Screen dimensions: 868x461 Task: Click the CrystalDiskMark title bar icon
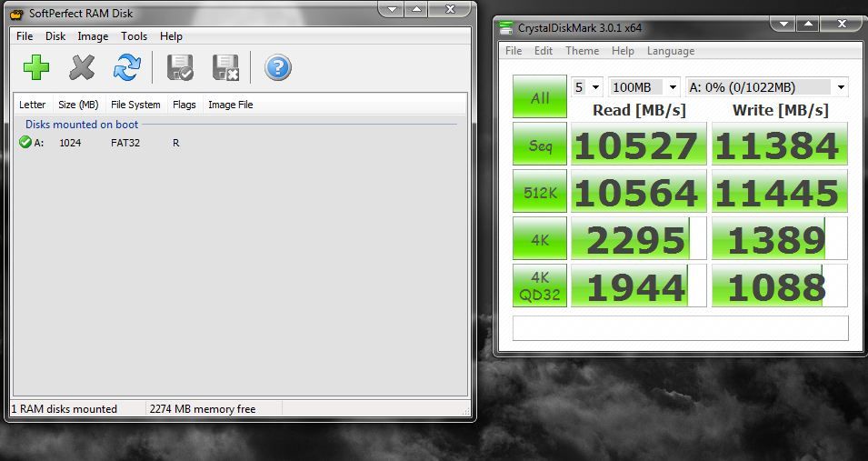(505, 27)
